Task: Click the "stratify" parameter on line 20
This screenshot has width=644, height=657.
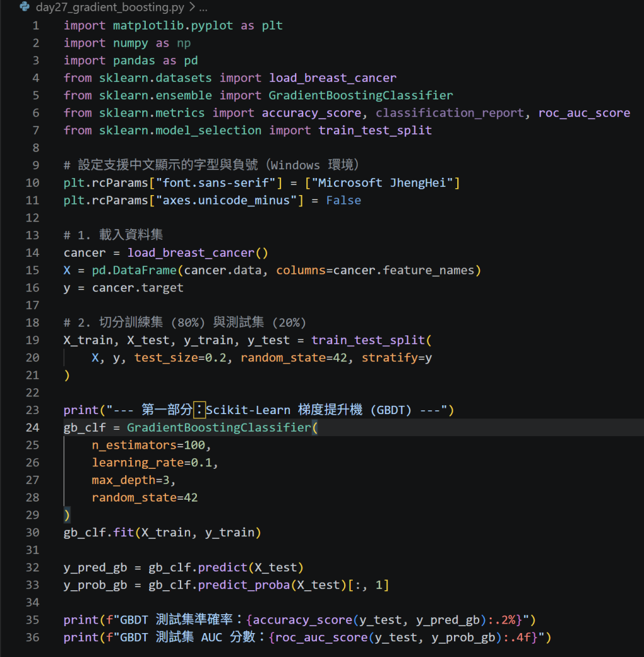Action: tap(389, 358)
